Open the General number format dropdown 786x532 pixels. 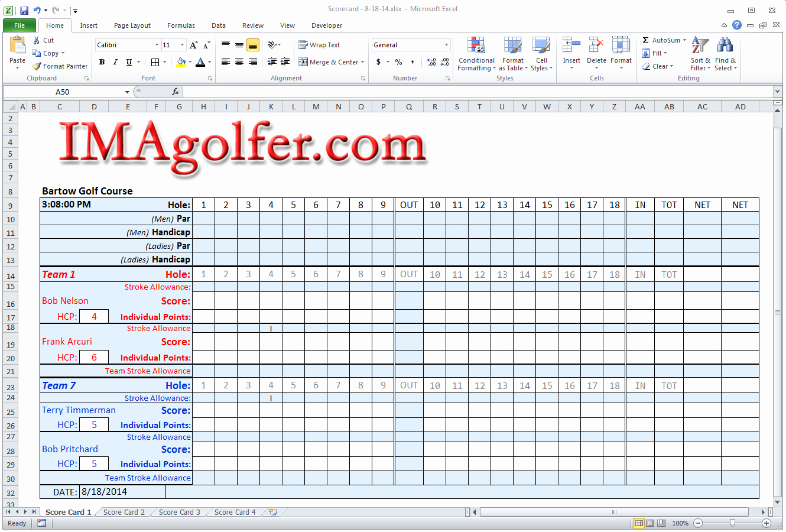tap(446, 45)
